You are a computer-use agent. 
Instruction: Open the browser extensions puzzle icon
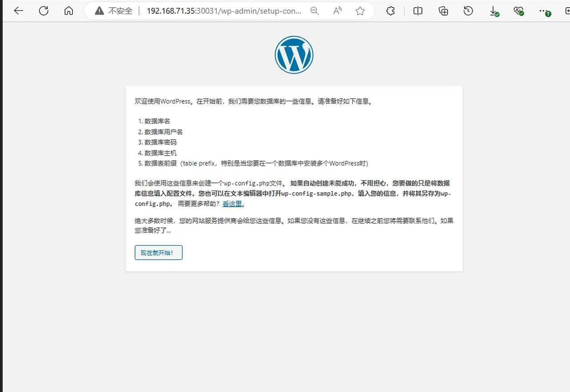tap(391, 11)
